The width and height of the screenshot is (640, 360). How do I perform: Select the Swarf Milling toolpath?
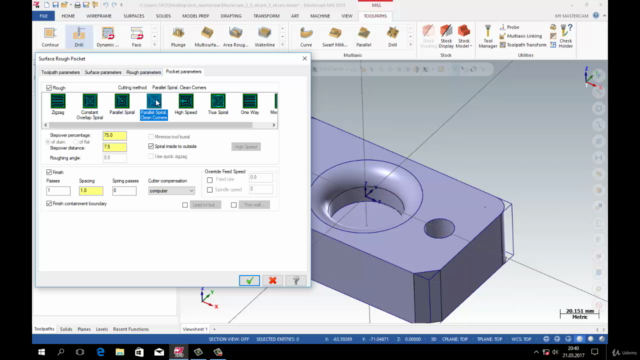(335, 37)
